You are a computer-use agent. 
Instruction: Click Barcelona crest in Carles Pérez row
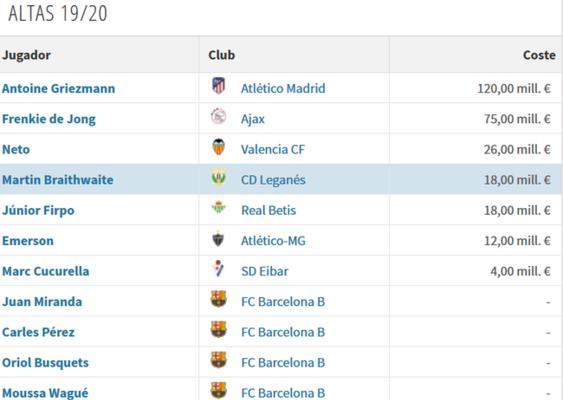[218, 329]
